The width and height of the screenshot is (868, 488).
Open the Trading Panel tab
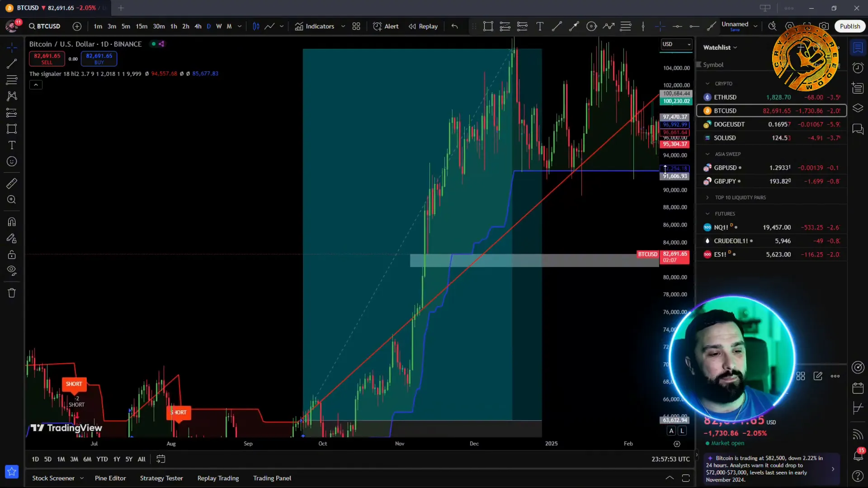pyautogui.click(x=272, y=478)
